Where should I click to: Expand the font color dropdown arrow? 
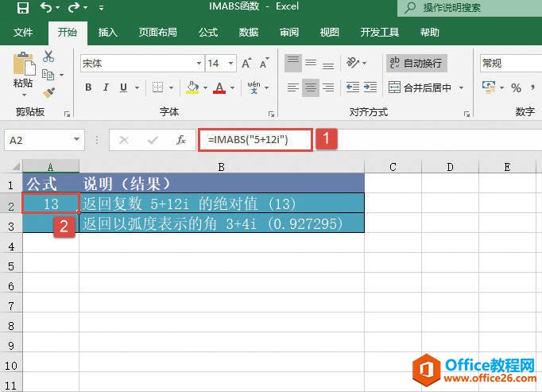(x=232, y=88)
